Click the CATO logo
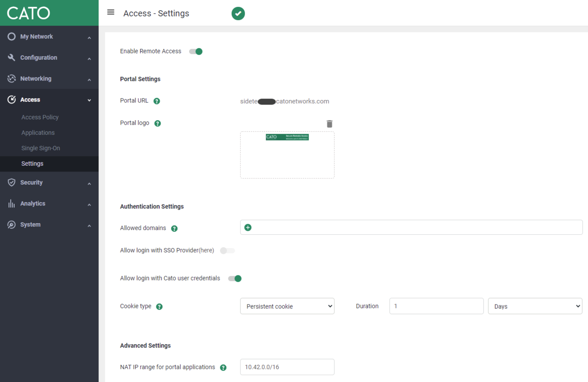This screenshot has width=588, height=382. point(28,13)
